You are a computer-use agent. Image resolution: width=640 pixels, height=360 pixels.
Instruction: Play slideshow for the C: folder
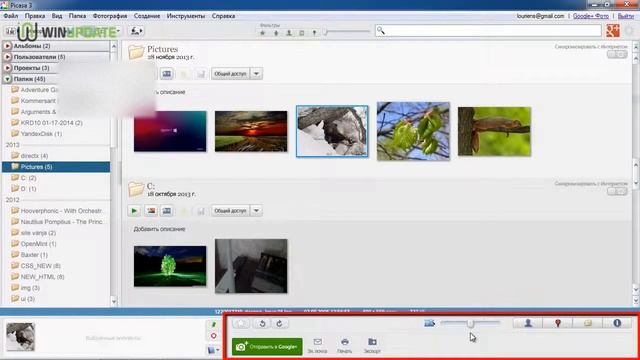134,211
